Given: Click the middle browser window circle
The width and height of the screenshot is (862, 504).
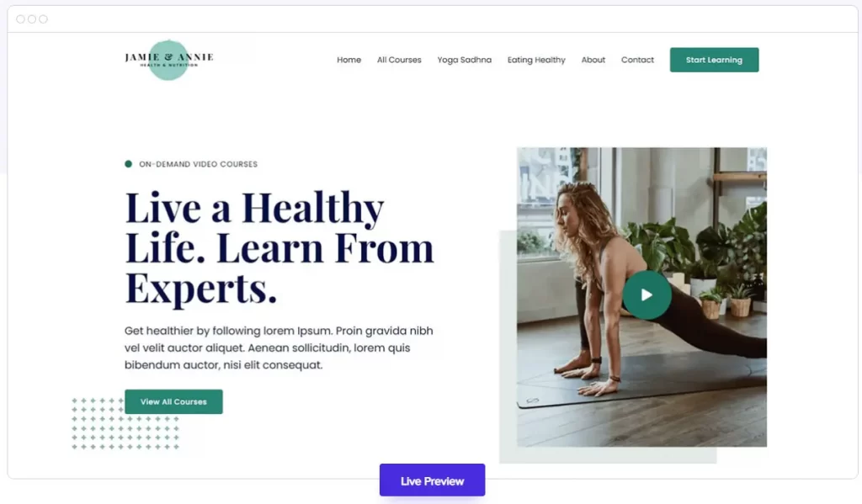Looking at the screenshot, I should click(x=32, y=19).
